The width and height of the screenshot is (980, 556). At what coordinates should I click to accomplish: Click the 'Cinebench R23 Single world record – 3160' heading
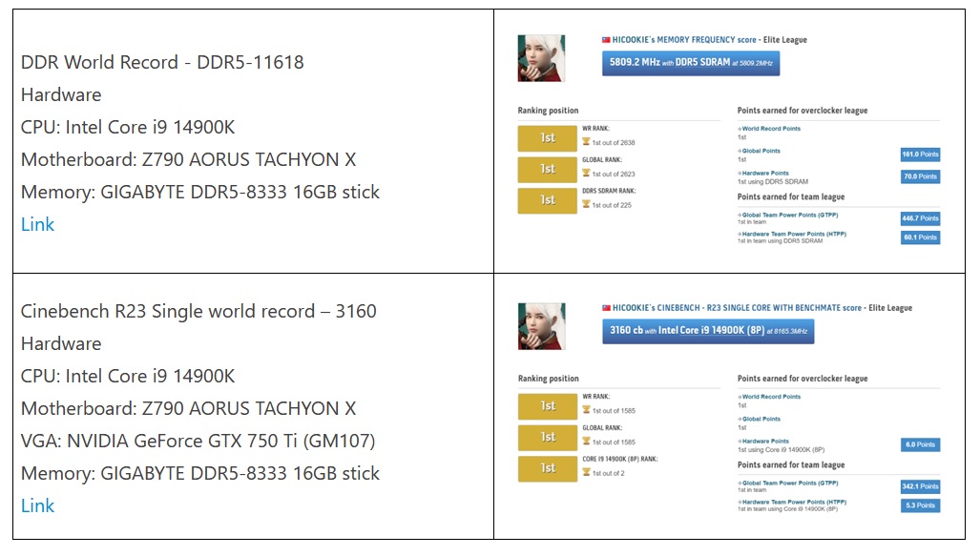(198, 311)
